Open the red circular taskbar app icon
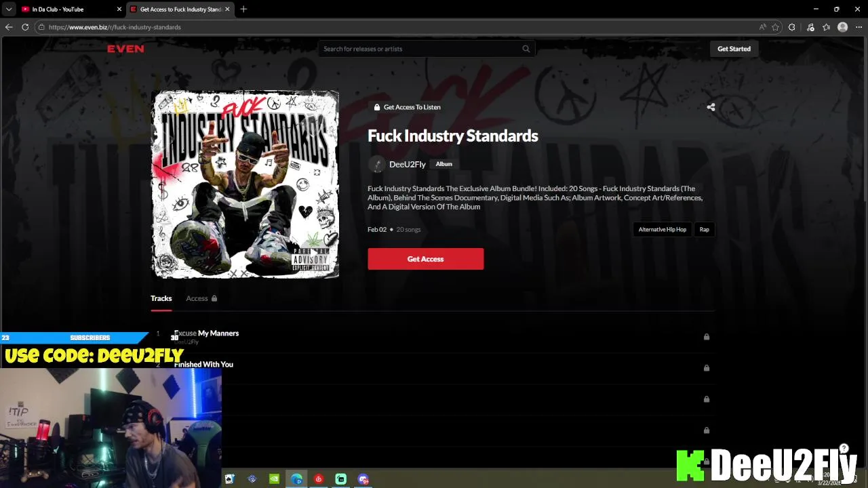868x488 pixels. point(319,479)
